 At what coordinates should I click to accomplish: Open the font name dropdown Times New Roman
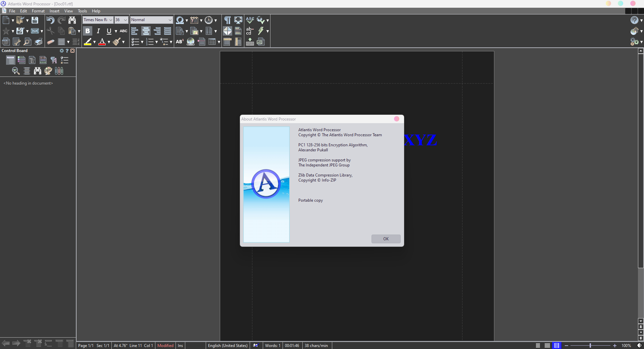point(110,20)
